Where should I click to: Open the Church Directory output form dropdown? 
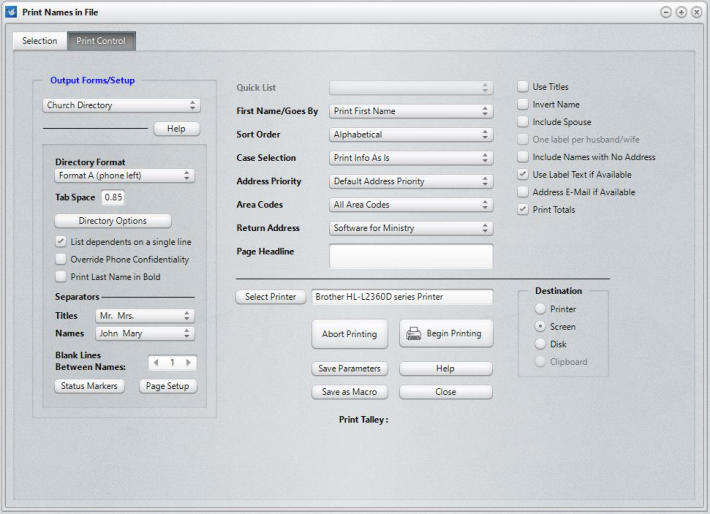click(122, 105)
